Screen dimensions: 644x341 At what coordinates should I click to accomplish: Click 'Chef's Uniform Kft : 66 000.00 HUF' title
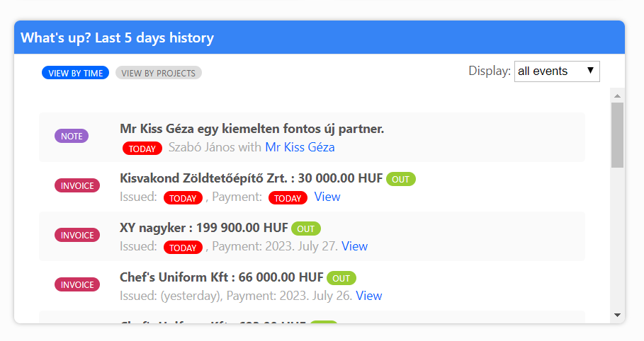point(221,277)
